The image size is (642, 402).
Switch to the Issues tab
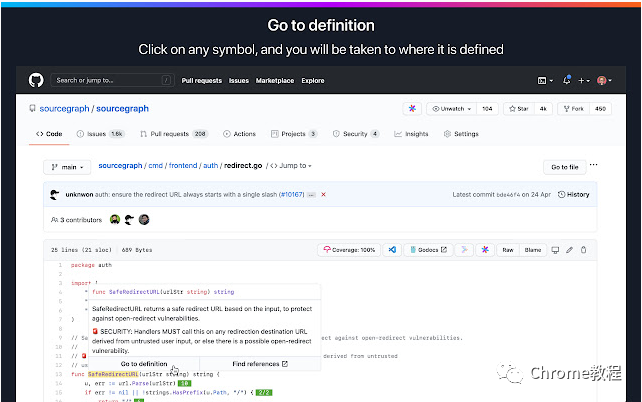point(101,134)
